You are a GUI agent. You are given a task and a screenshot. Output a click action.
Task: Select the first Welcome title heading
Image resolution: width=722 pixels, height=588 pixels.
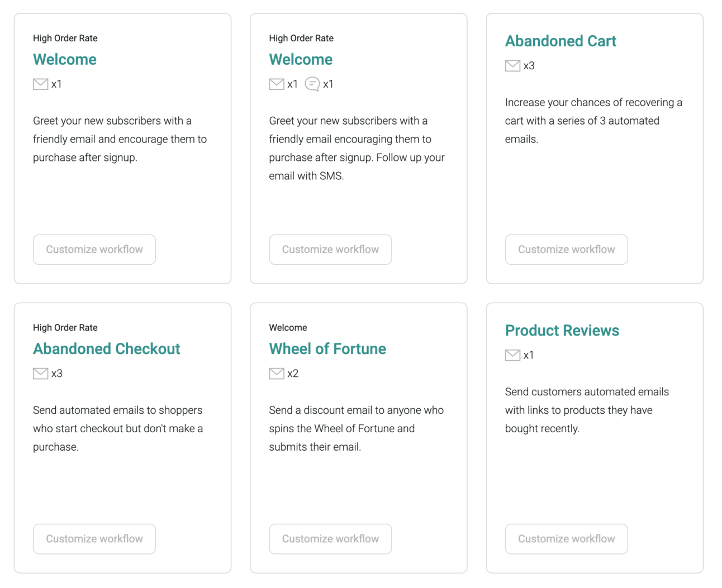tap(65, 60)
